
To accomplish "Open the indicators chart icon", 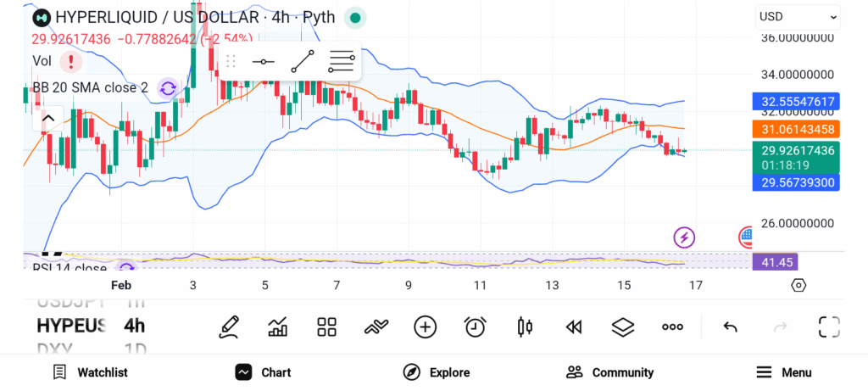I will pyautogui.click(x=277, y=327).
